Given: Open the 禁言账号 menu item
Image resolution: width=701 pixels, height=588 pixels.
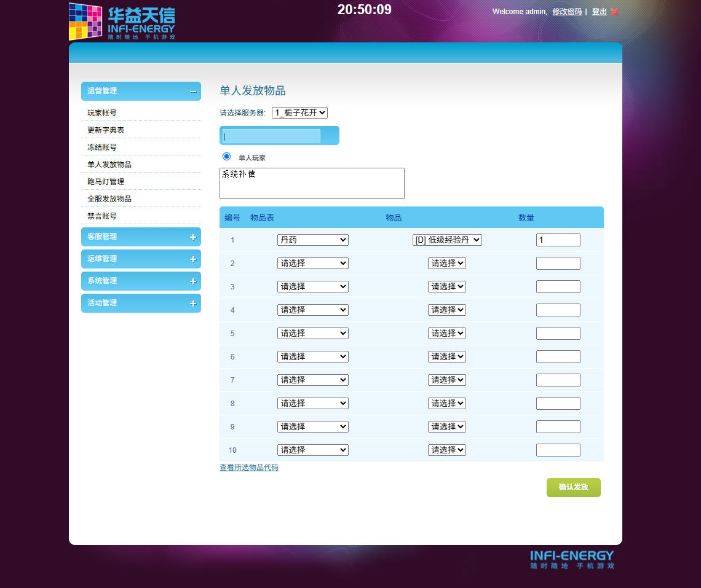Looking at the screenshot, I should point(102,216).
